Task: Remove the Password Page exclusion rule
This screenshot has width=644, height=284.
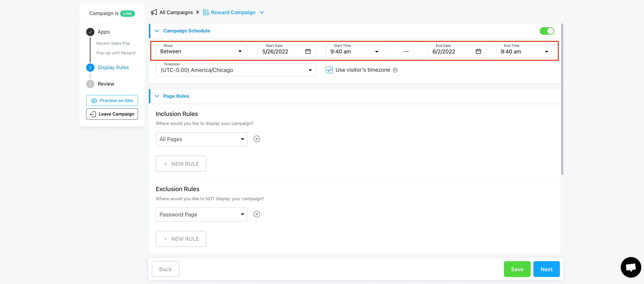Action: pos(257,214)
